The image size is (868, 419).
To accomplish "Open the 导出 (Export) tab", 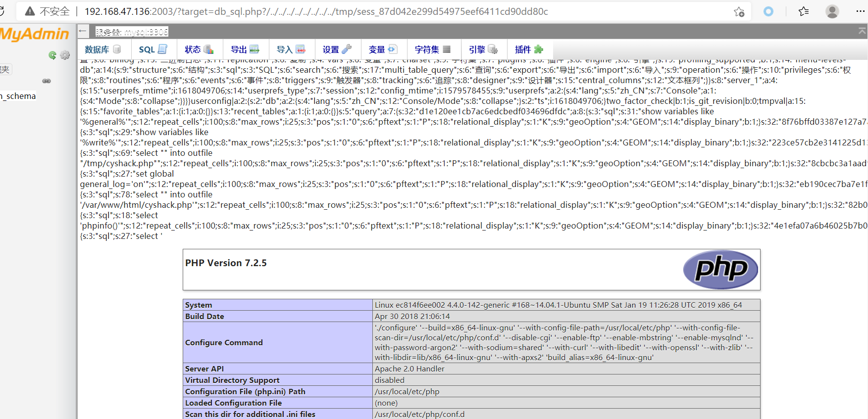I will point(246,49).
